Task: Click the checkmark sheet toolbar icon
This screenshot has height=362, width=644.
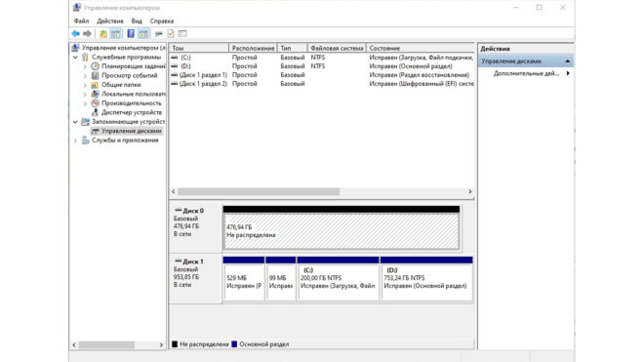Action: (171, 34)
